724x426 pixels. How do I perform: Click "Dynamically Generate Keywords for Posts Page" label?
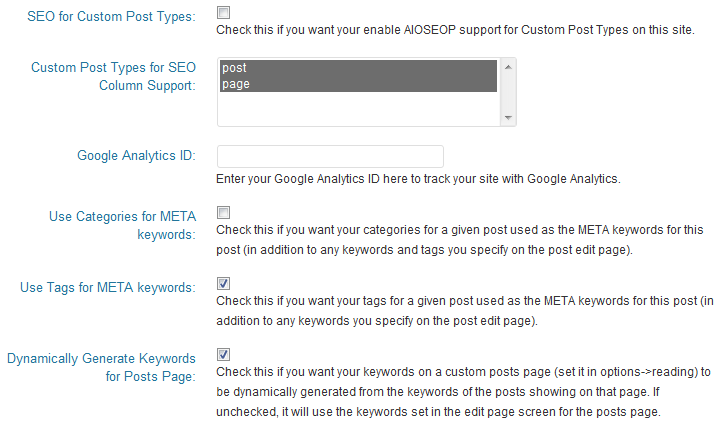[x=101, y=367]
